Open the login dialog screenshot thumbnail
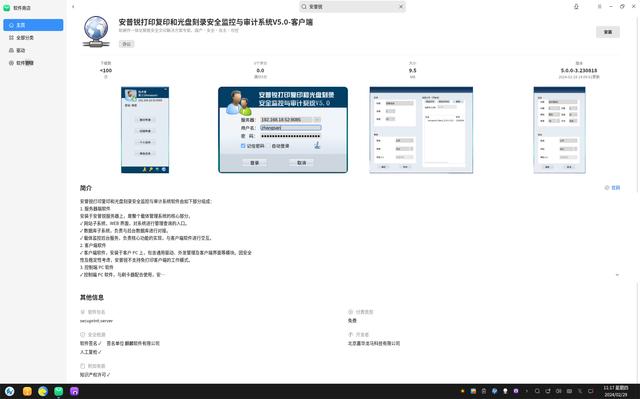This screenshot has height=399, width=640. 283,130
